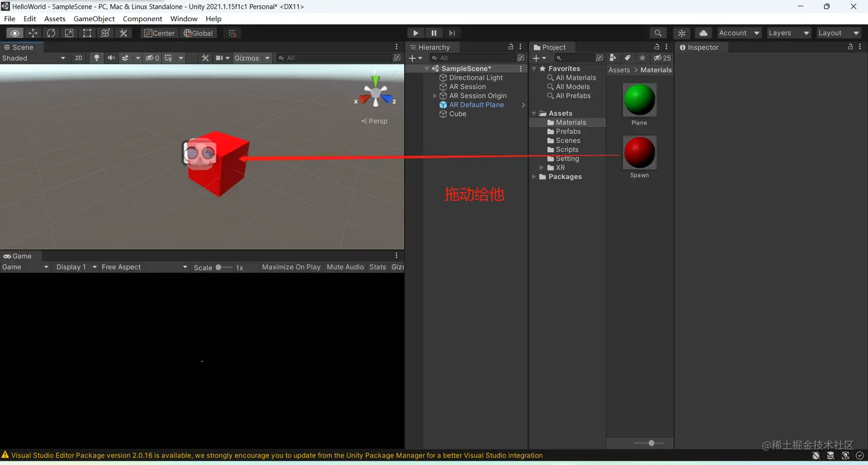Open the Layout dropdown
The image size is (868, 465).
pos(839,33)
